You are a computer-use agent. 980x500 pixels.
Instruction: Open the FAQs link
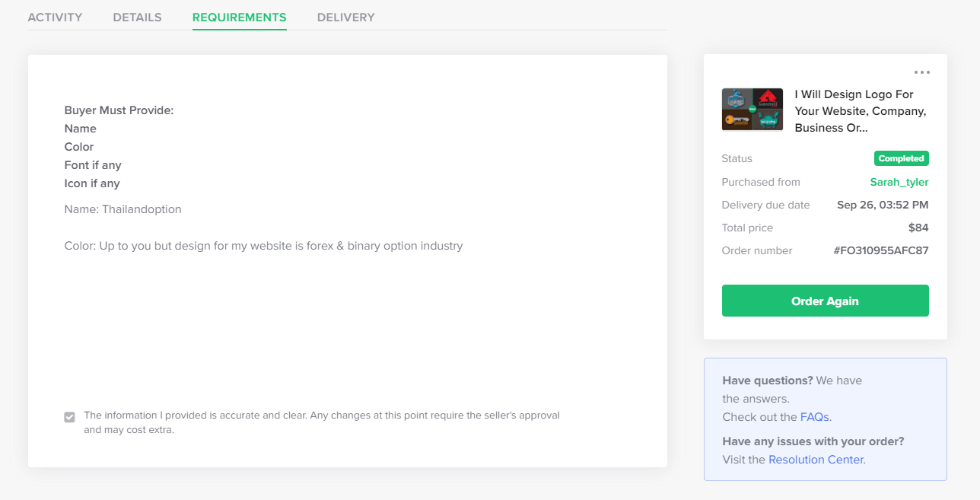point(815,417)
